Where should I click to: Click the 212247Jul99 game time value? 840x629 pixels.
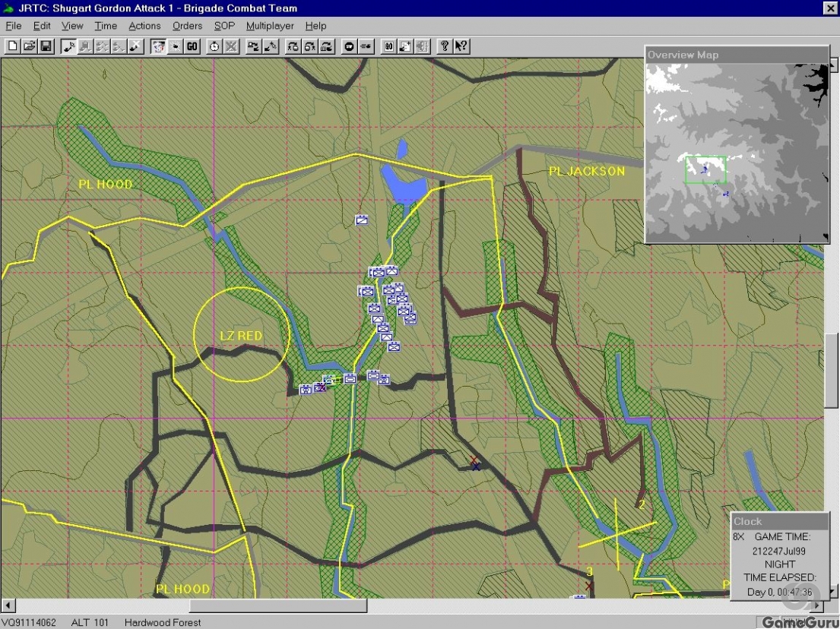pyautogui.click(x=779, y=551)
